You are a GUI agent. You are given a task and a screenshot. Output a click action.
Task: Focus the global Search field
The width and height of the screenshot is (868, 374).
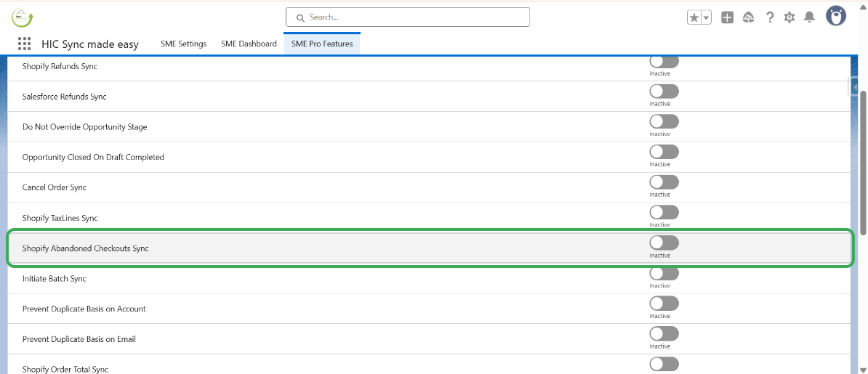(408, 17)
